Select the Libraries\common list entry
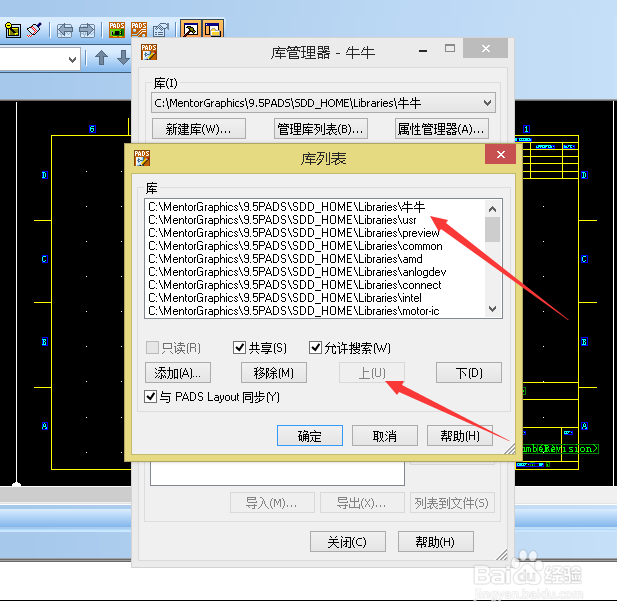 [315, 246]
